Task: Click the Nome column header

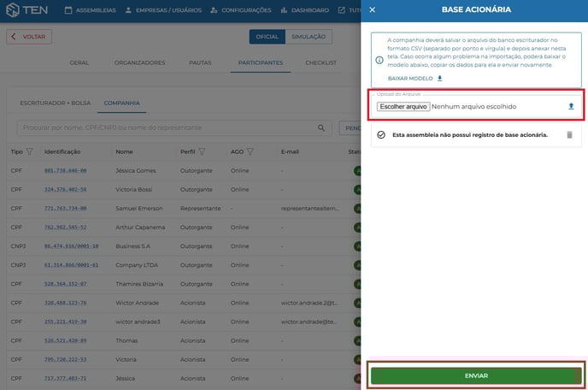Action: (x=124, y=151)
